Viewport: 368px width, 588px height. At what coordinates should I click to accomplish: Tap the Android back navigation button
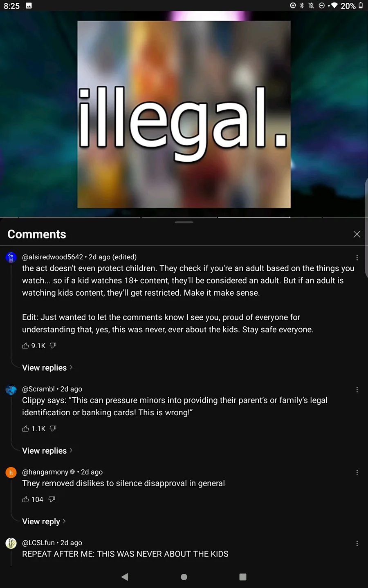click(x=125, y=577)
